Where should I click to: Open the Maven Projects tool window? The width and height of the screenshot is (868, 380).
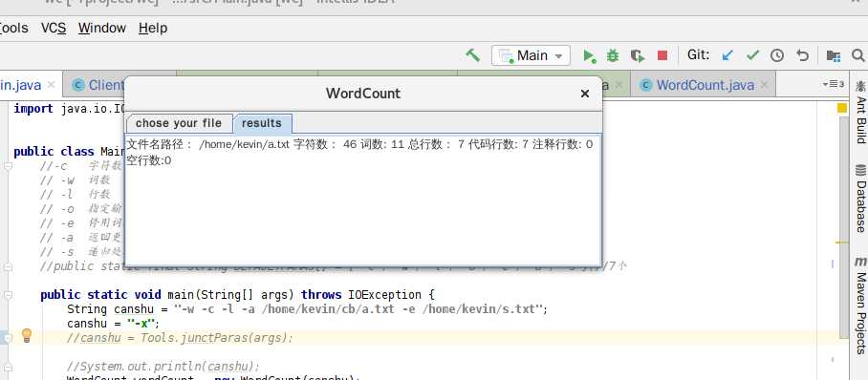[860, 305]
